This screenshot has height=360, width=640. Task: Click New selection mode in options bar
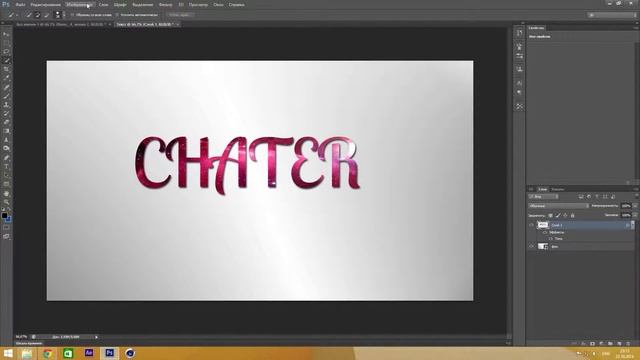(29, 15)
